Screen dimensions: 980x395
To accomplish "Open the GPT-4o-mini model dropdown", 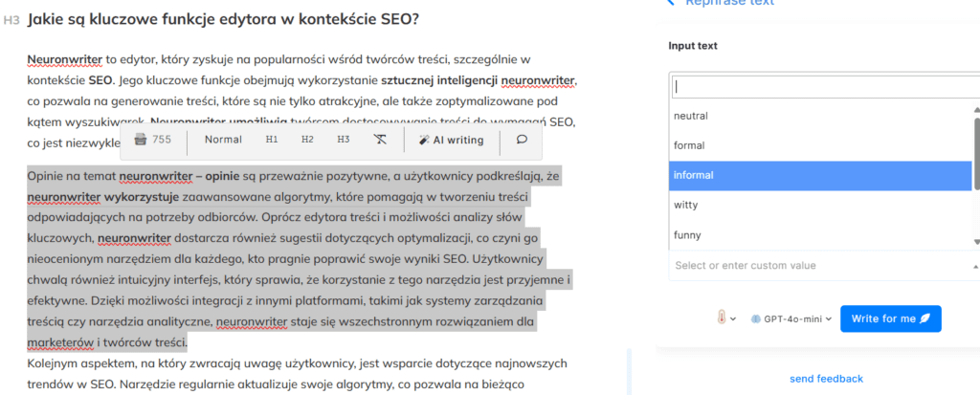I will pyautogui.click(x=791, y=318).
